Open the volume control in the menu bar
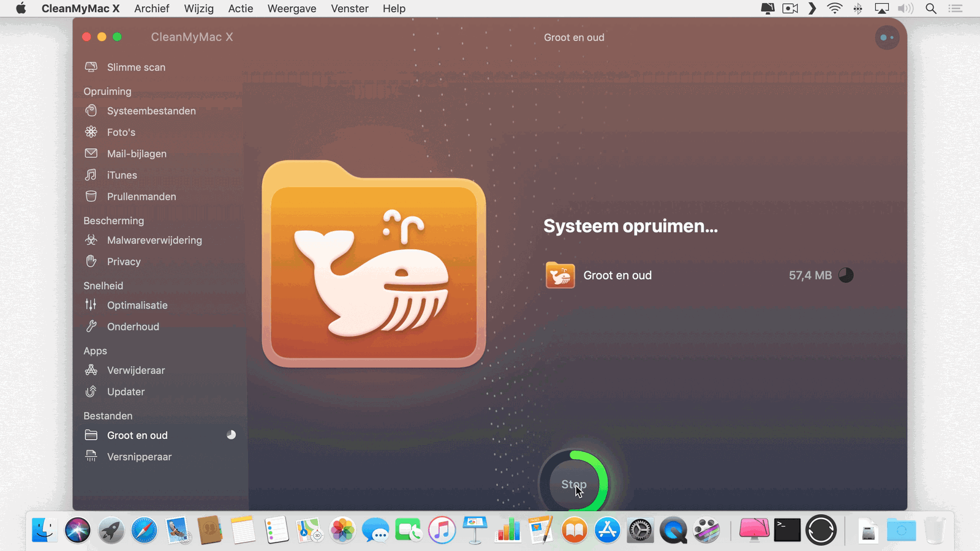This screenshot has width=980, height=551. click(x=905, y=9)
